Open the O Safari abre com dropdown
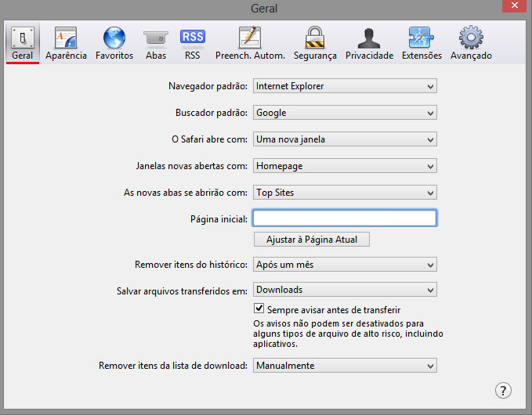 click(x=345, y=139)
